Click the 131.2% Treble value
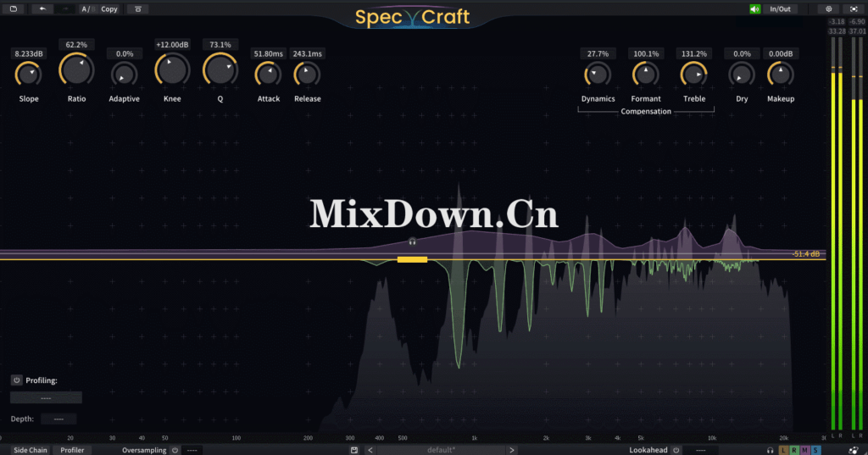Viewport: 868px width, 455px height. (x=693, y=53)
